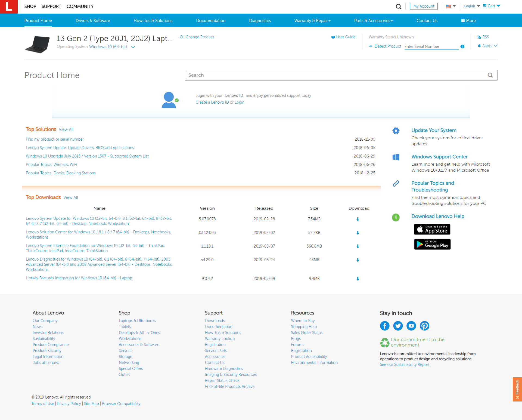The image size is (522, 420).
Task: Click Create a Lenovo ID link
Action: coord(212,102)
